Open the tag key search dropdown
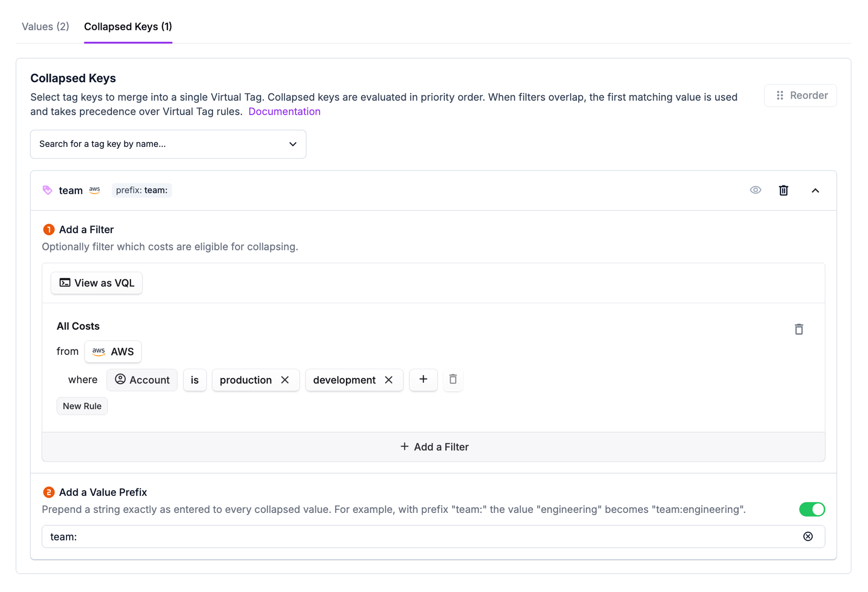Image resolution: width=868 pixels, height=592 pixels. click(x=293, y=144)
